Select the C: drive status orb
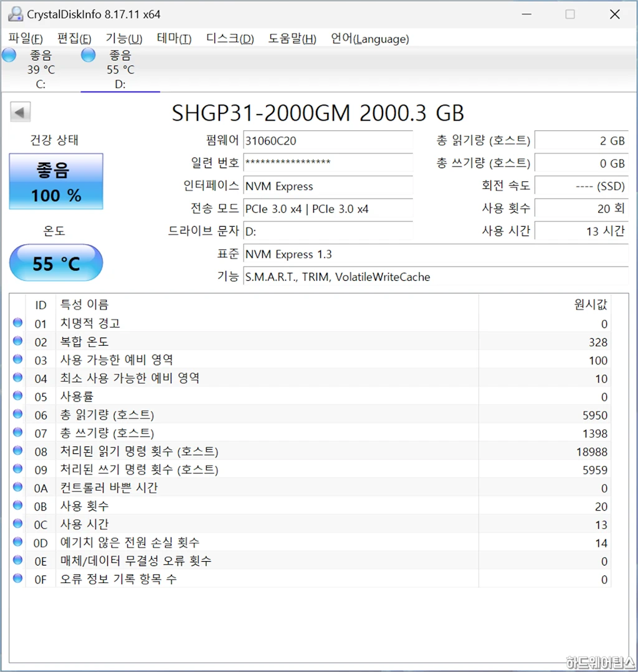The width and height of the screenshot is (638, 672). coord(9,55)
